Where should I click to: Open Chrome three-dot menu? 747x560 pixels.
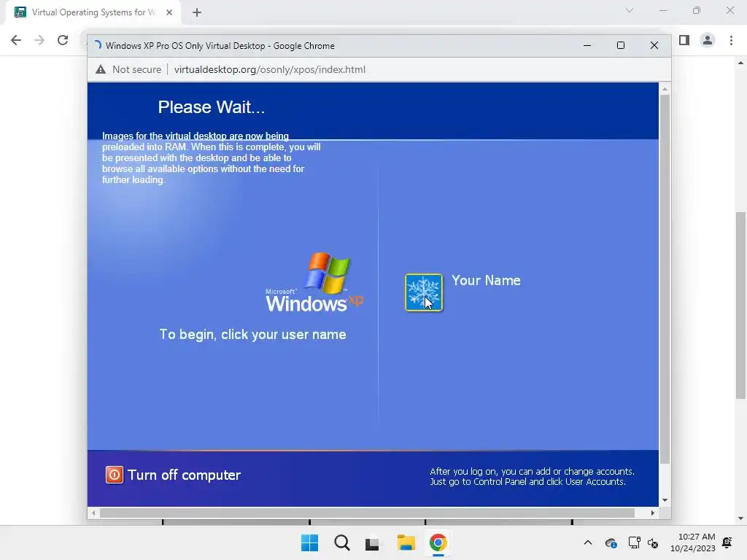coord(731,40)
